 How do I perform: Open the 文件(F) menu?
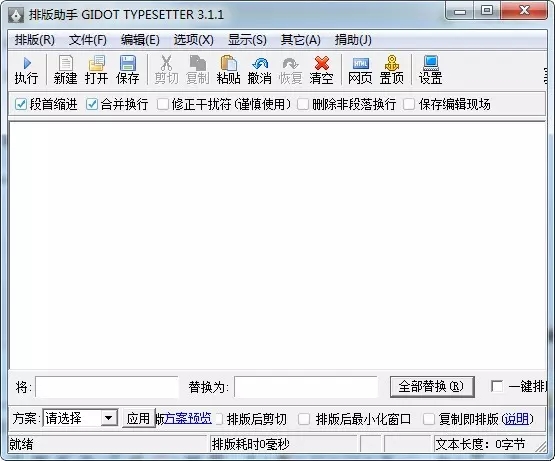coord(87,40)
